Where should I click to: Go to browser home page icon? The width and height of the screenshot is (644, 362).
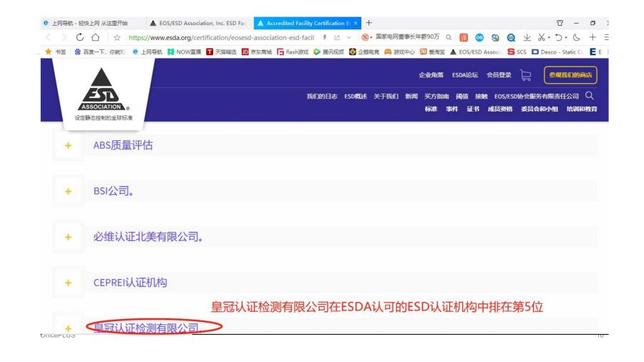[95, 37]
